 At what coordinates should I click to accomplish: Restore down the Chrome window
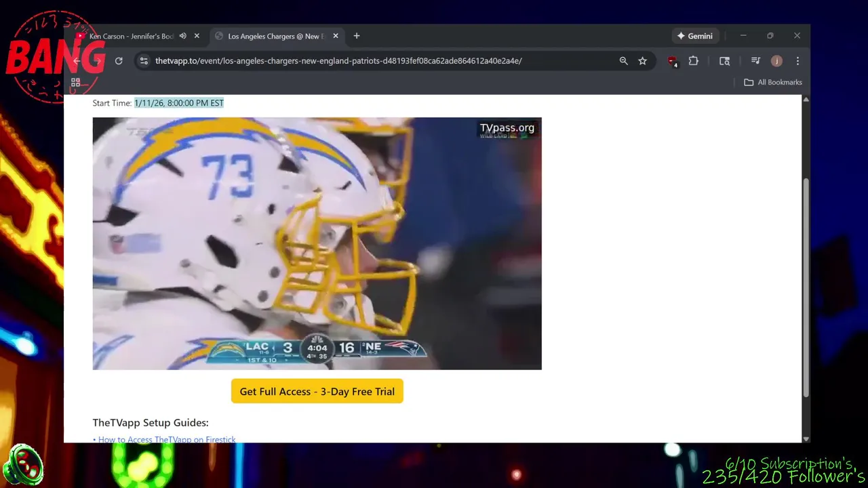click(x=770, y=36)
